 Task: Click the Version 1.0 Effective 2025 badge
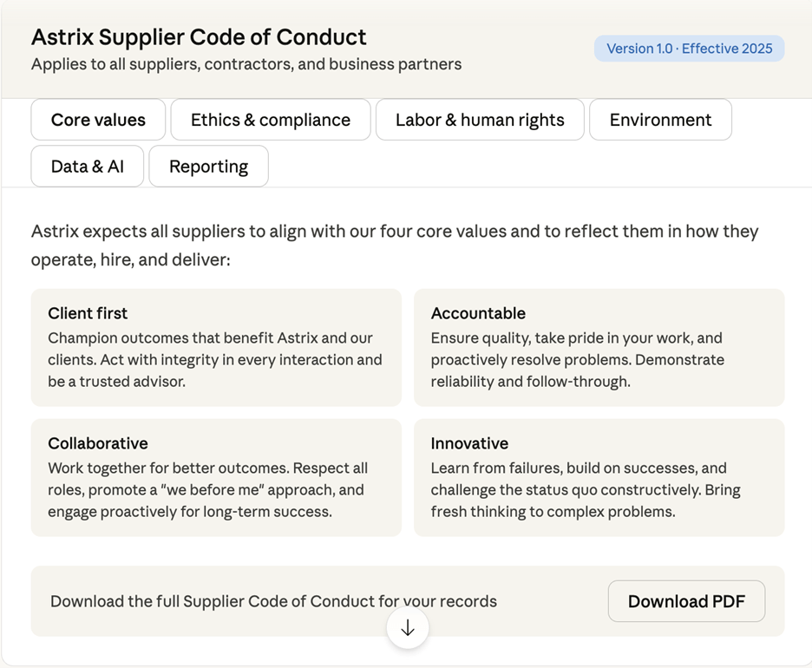[689, 49]
